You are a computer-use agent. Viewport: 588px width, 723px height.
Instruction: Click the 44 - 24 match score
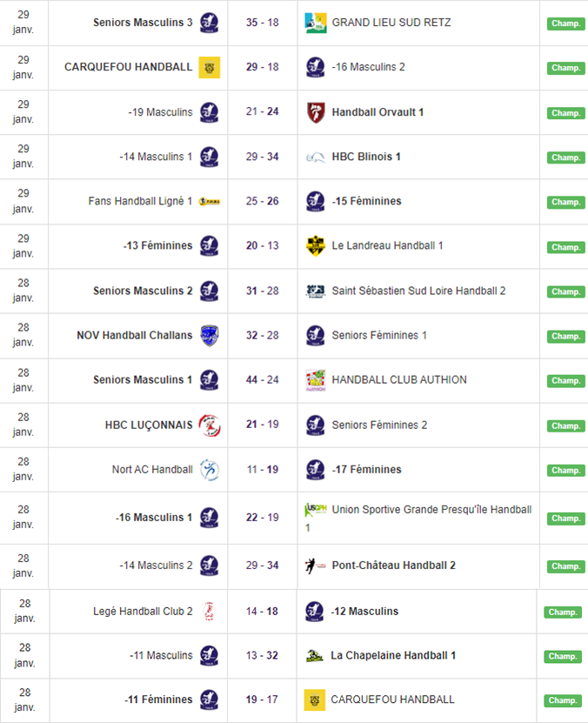262,380
